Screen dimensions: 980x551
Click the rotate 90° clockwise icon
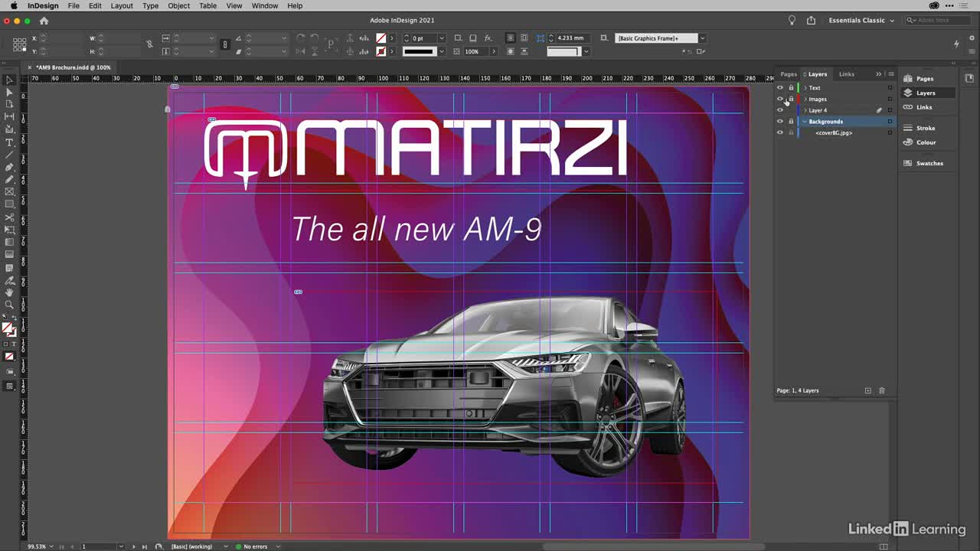point(300,38)
